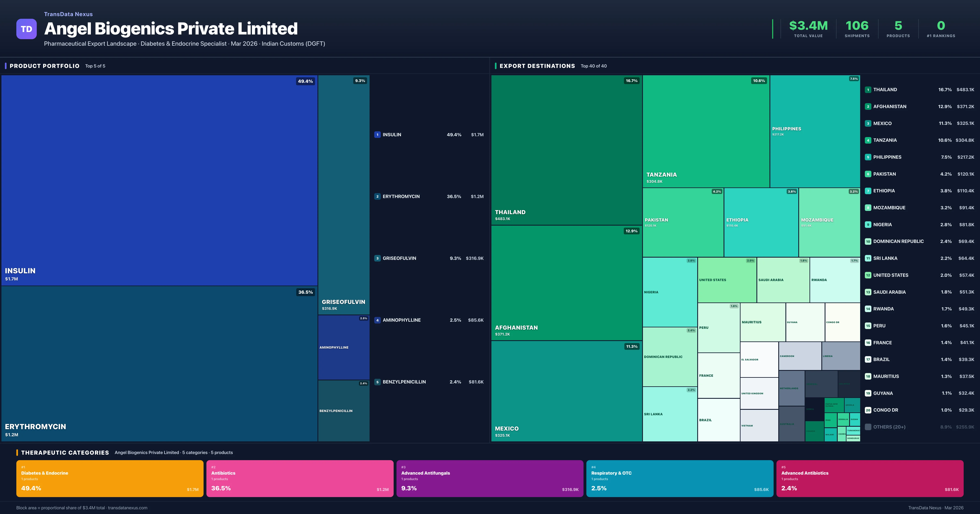This screenshot has width=980, height=514.
Task: Click the 106 SHIPMENTS stat counter
Action: pyautogui.click(x=857, y=29)
